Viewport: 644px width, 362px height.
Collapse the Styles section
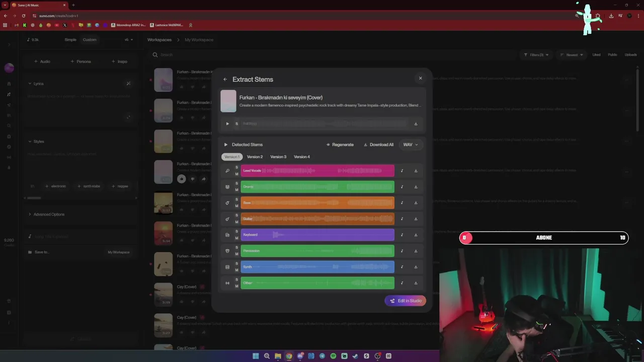[36, 141]
